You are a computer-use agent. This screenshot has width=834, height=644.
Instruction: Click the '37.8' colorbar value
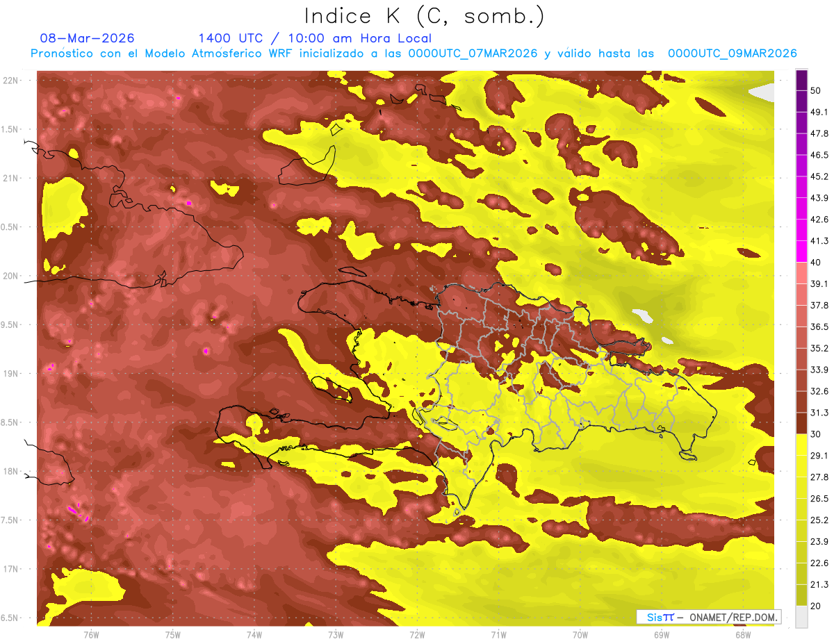coord(819,305)
